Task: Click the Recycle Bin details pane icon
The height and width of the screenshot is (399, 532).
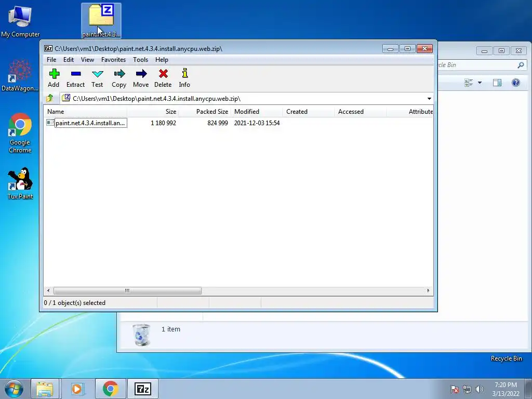Action: (x=141, y=335)
